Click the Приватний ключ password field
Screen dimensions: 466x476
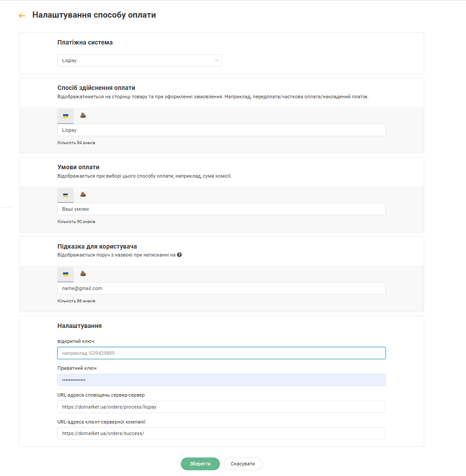(x=221, y=380)
